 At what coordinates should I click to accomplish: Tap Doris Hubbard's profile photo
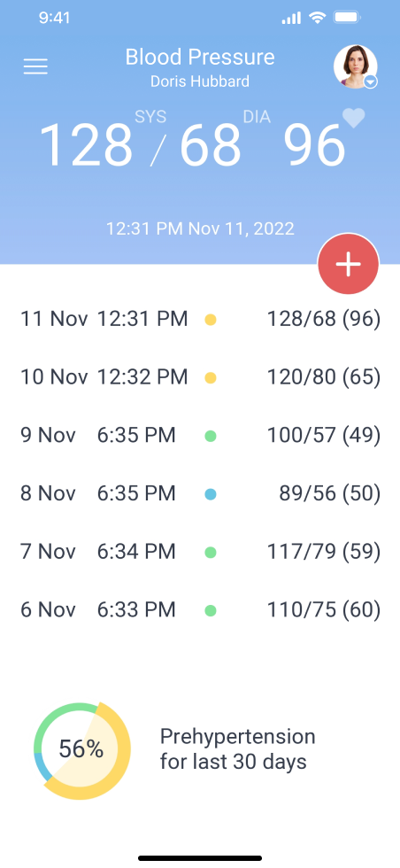[x=355, y=66]
